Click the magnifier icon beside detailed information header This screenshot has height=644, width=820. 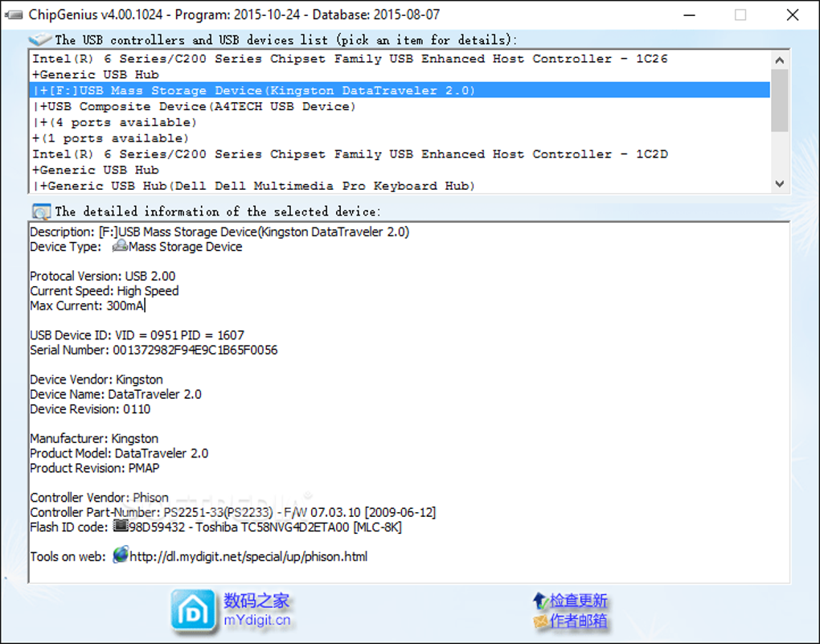click(41, 211)
